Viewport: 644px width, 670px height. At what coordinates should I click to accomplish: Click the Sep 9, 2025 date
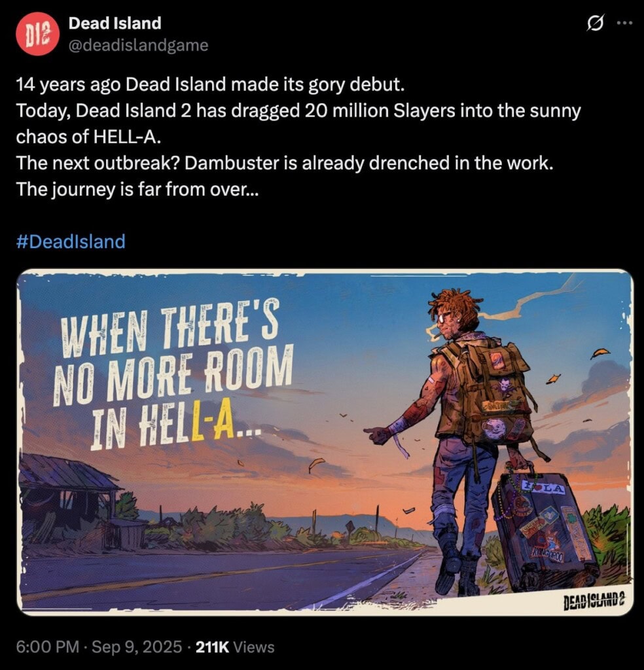pos(137,646)
